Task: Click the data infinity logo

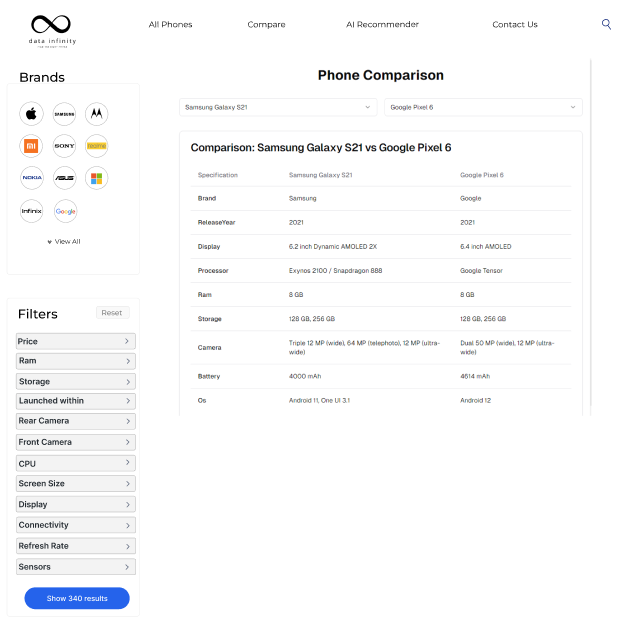Action: 52,31
